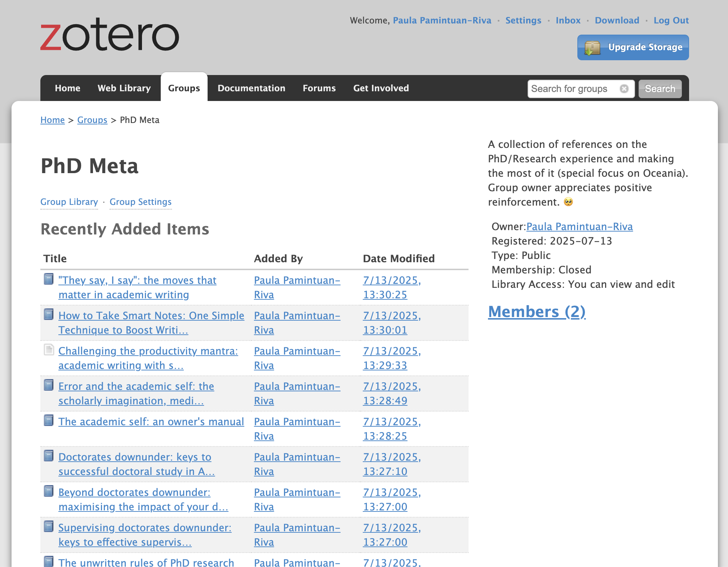Open the Documentation tab
The image size is (728, 567).
252,88
